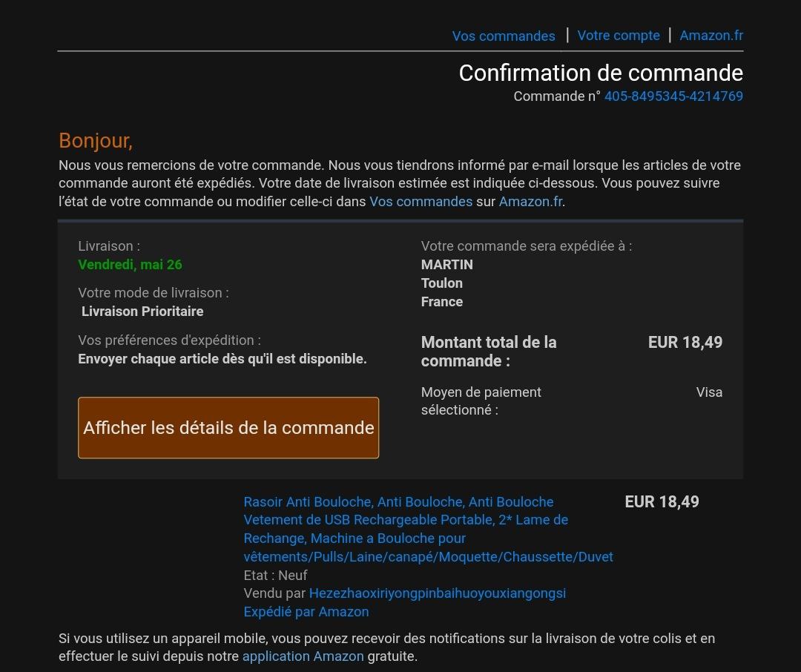The width and height of the screenshot is (801, 672).
Task: Click the Vos commandes link in the paragraph
Action: [421, 201]
